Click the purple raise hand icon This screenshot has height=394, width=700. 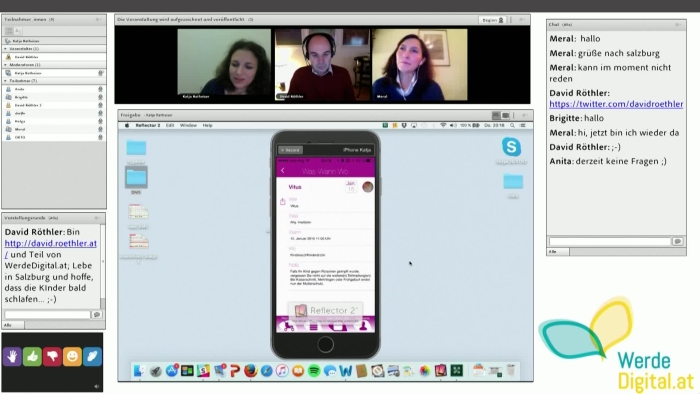[x=12, y=357]
